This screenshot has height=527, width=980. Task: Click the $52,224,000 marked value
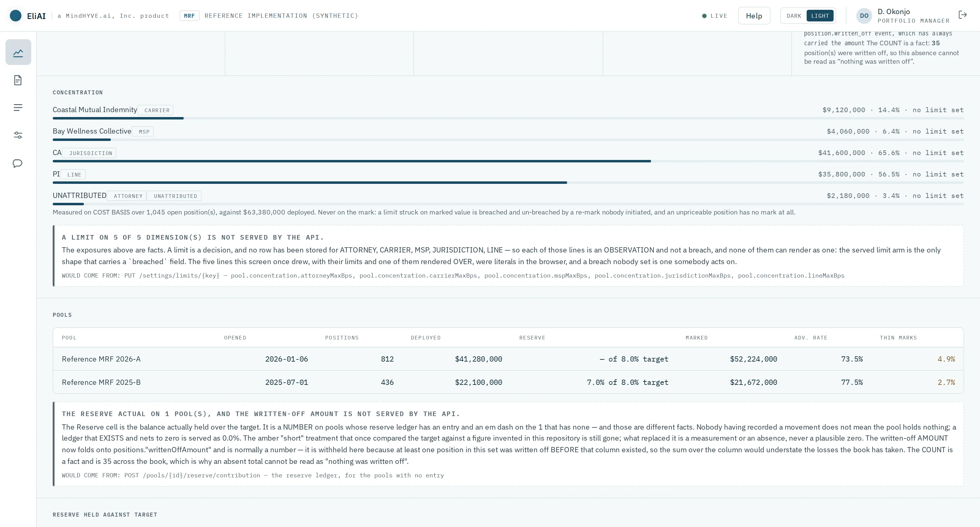click(753, 359)
